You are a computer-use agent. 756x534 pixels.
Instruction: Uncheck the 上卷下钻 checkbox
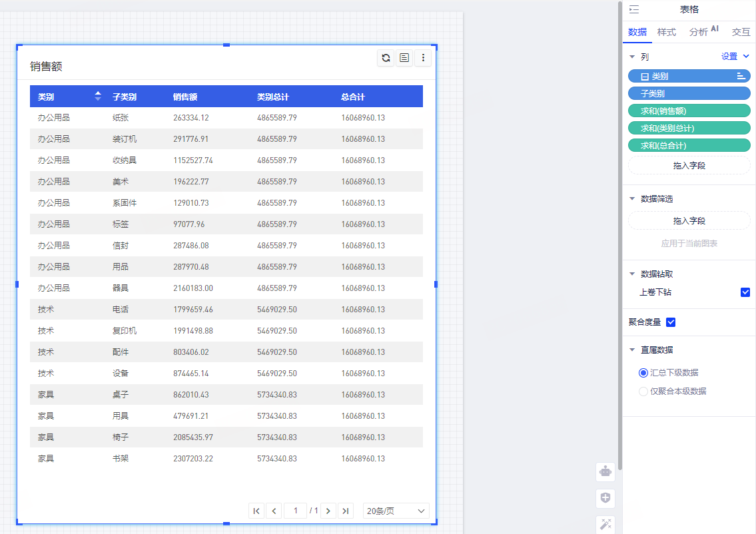(745, 292)
